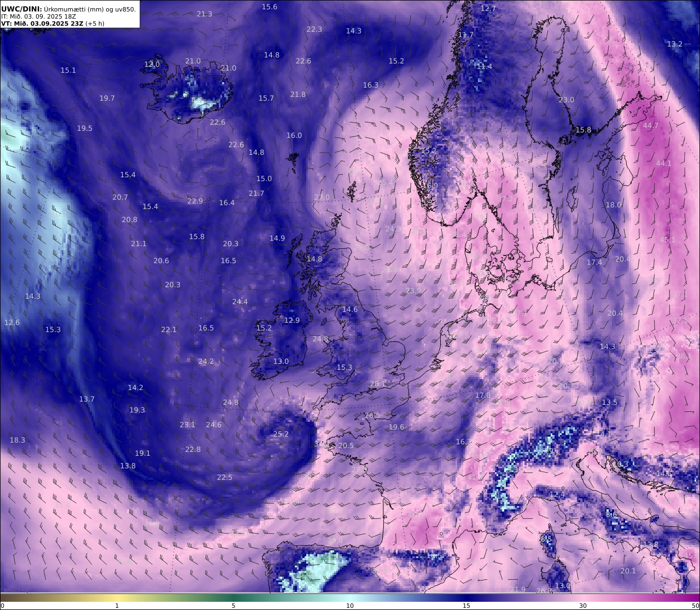
Task: Click the map value 45.1
Action: [x=668, y=240]
